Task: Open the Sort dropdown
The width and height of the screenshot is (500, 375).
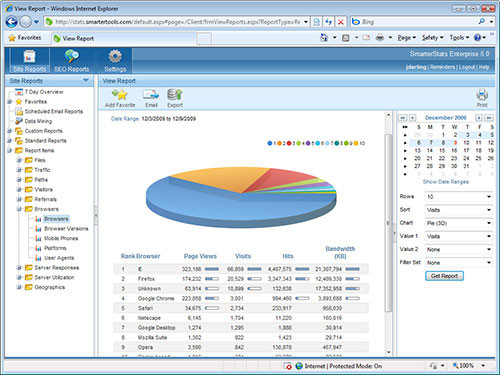Action: [459, 210]
